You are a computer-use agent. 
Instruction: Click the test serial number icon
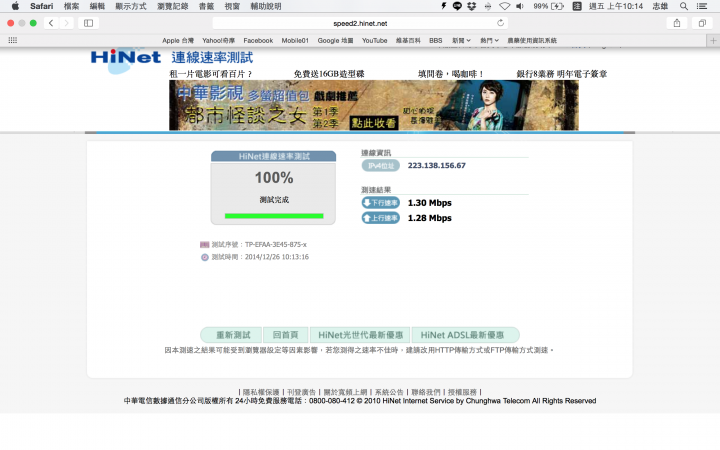tap(204, 245)
